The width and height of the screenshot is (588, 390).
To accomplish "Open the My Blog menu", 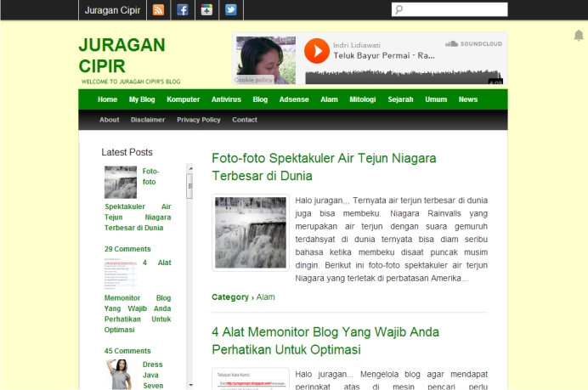I will click(142, 99).
